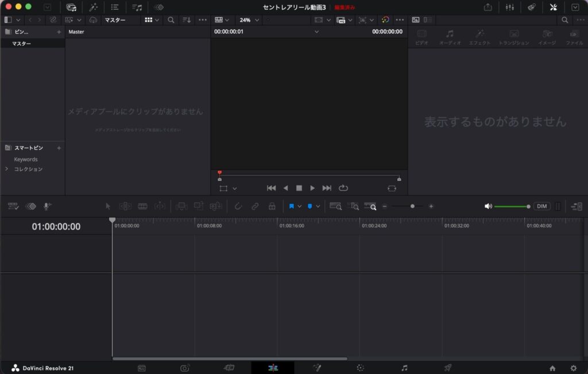Open media pool search magnifier
The height and width of the screenshot is (374, 588).
171,20
